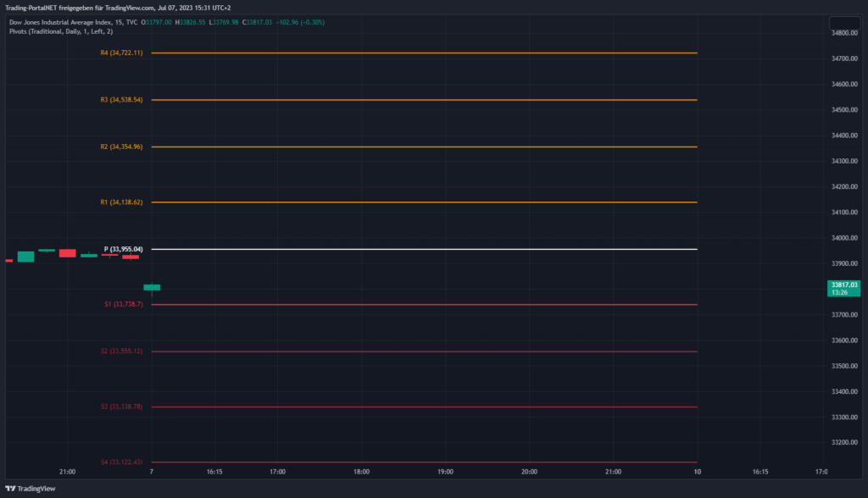The height and width of the screenshot is (498, 868).
Task: Click the large green candle left of the pivot
Action: tap(25, 256)
